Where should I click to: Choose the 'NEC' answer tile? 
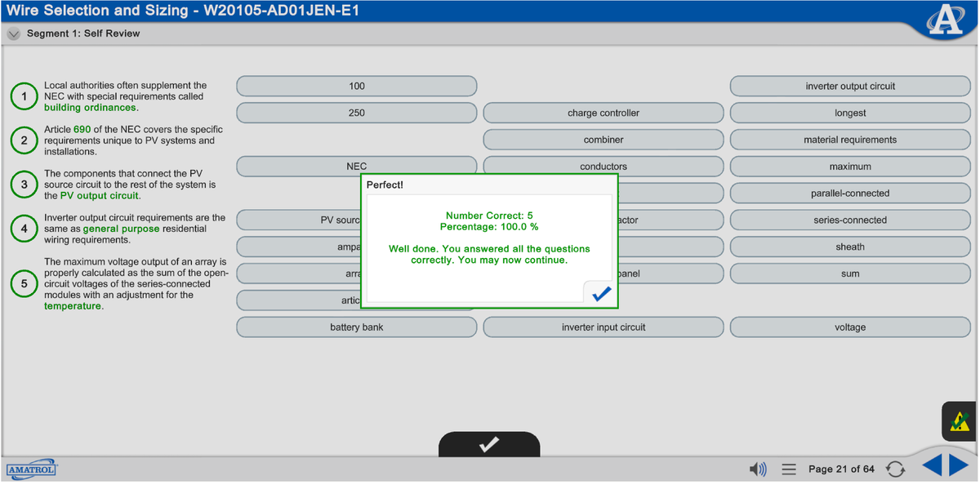tap(357, 167)
